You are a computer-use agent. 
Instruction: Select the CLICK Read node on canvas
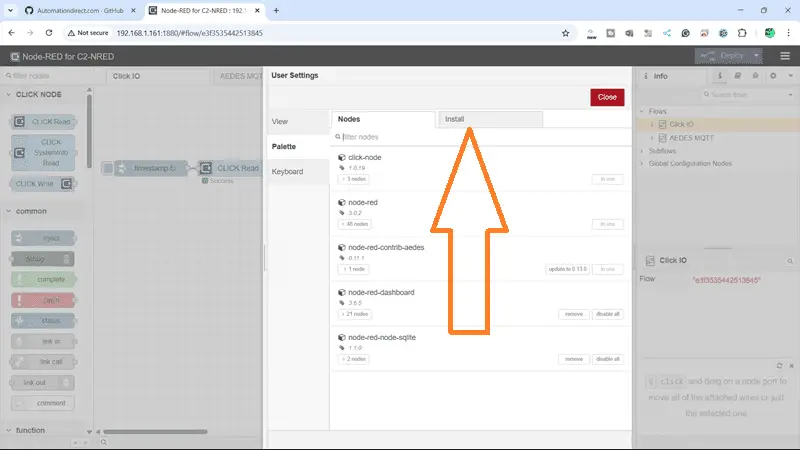pyautogui.click(x=231, y=168)
